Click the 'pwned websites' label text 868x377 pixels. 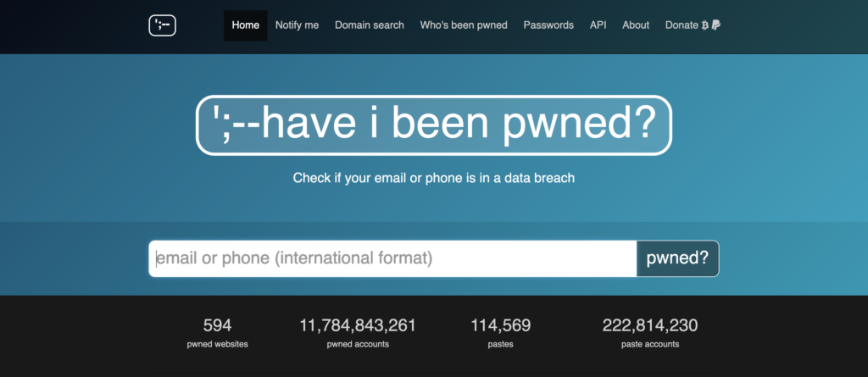point(218,344)
